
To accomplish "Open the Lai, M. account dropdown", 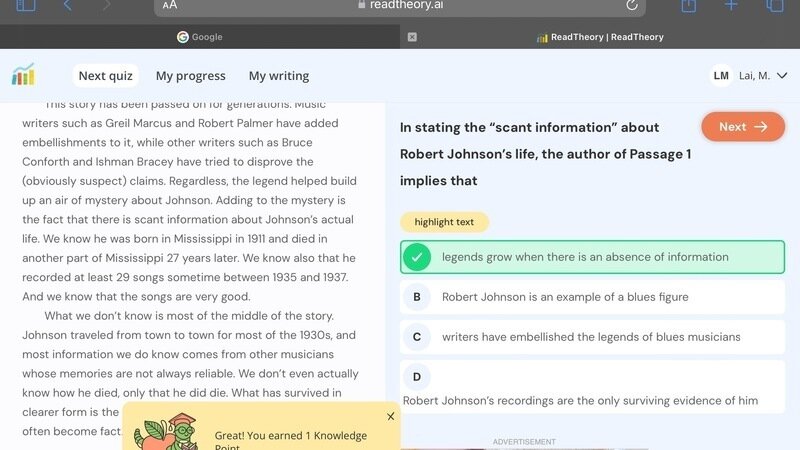I will point(750,76).
